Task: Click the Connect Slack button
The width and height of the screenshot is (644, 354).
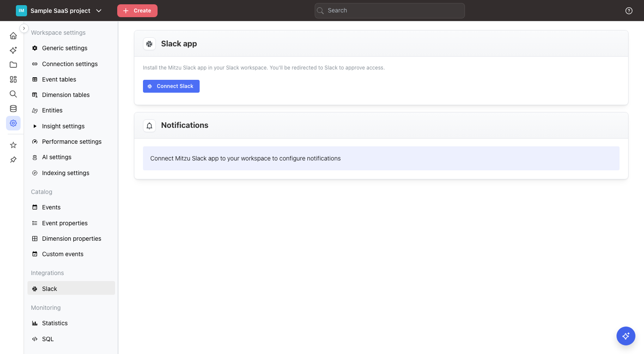Action: click(x=171, y=86)
